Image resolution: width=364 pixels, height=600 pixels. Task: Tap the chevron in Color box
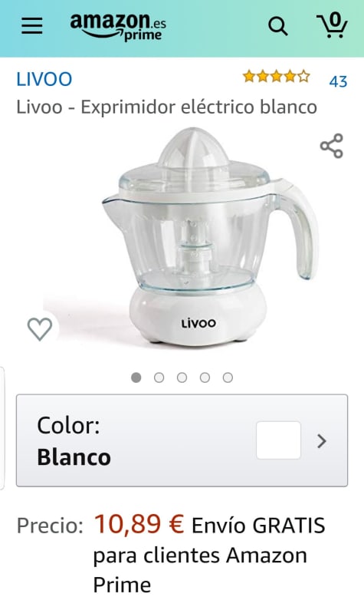pos(322,441)
